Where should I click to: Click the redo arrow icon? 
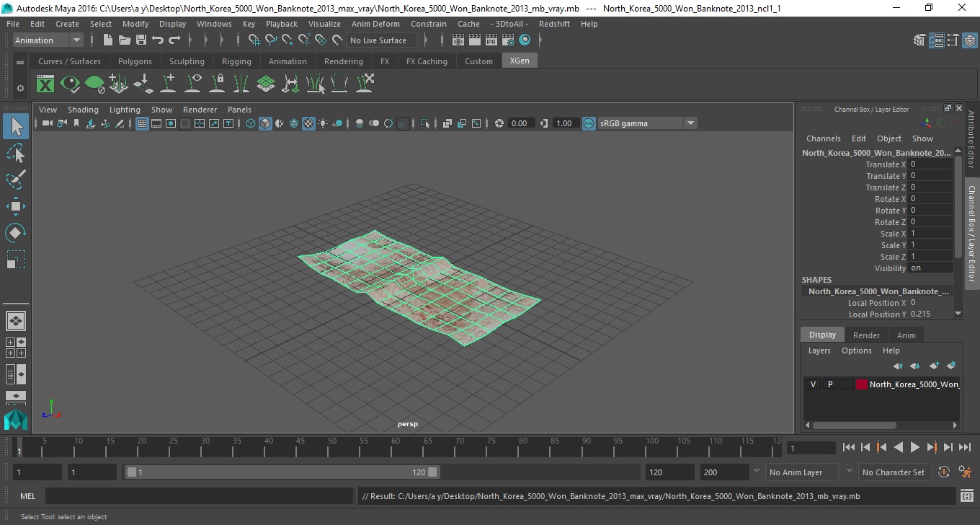pyautogui.click(x=174, y=40)
